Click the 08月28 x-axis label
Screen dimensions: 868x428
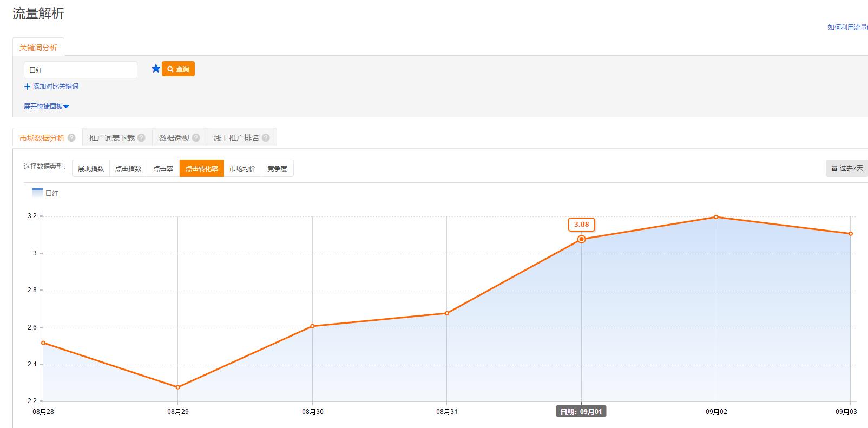43,412
